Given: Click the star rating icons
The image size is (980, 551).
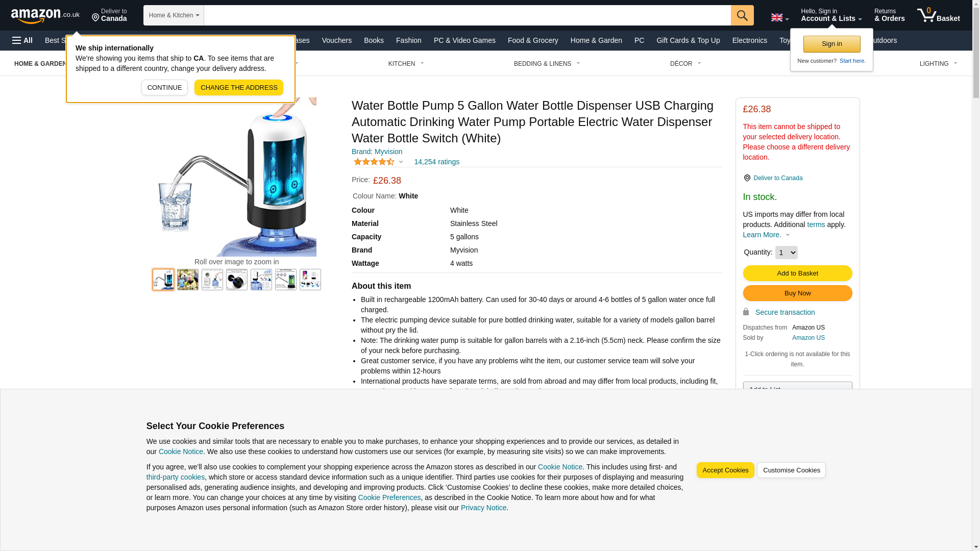Looking at the screenshot, I should [374, 162].
